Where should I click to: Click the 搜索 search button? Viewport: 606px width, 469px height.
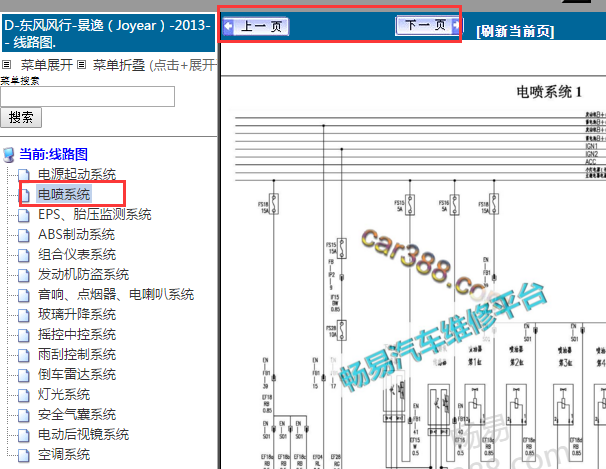(x=21, y=117)
